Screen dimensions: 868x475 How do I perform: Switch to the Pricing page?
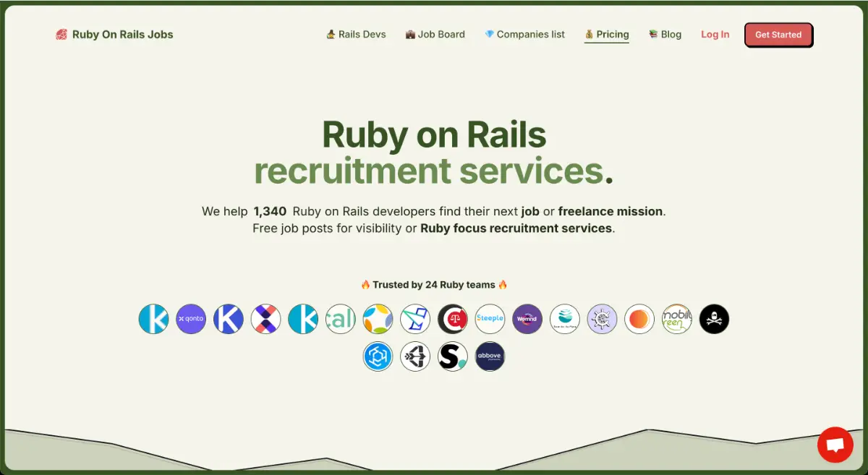click(x=607, y=34)
